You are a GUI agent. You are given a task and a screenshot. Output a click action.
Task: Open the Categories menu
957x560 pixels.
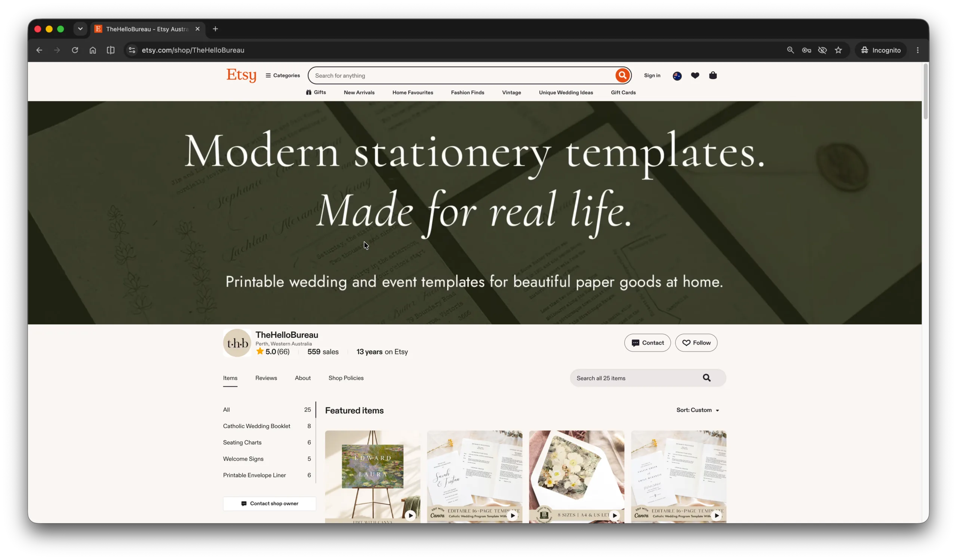point(283,75)
